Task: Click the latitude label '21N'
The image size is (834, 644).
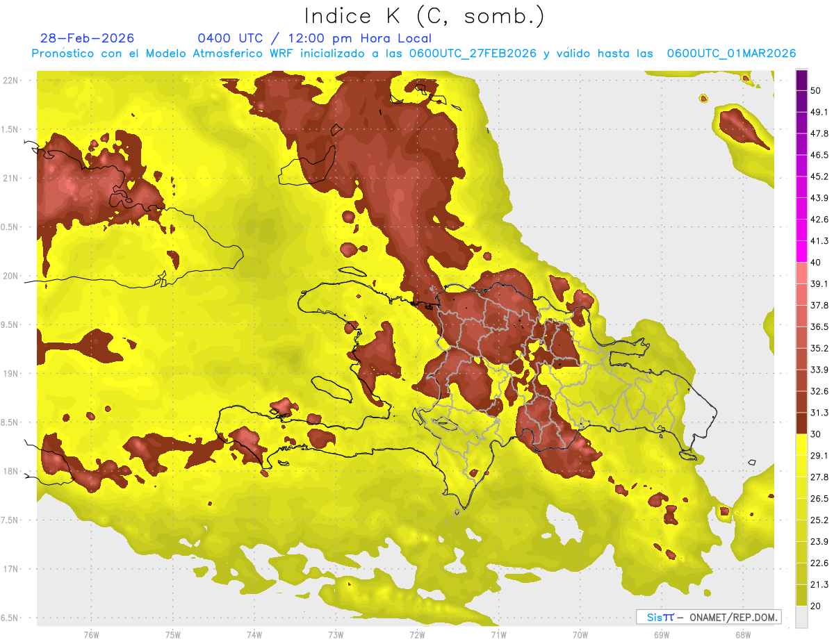Action: point(12,178)
